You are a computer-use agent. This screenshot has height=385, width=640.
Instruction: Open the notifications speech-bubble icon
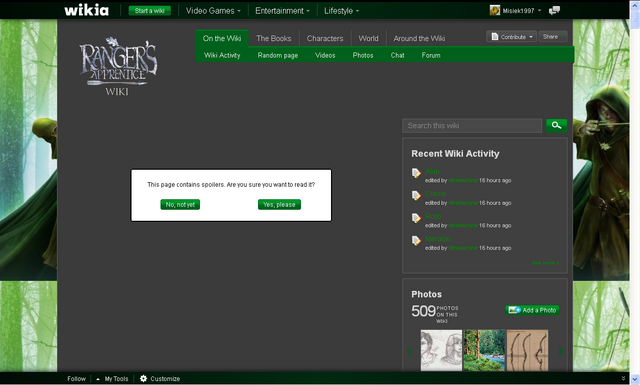pyautogui.click(x=554, y=11)
